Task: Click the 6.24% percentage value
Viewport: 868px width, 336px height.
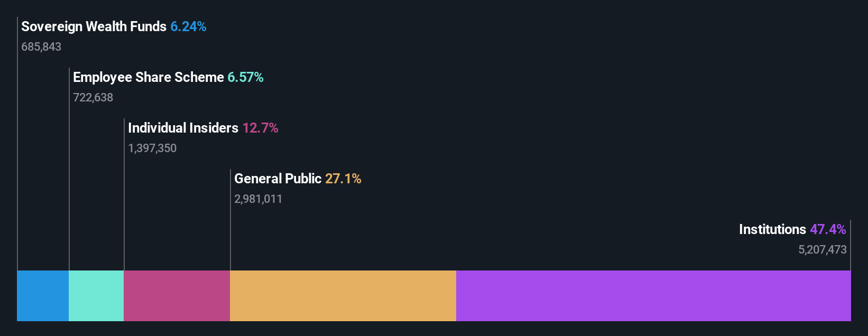Action: point(188,26)
